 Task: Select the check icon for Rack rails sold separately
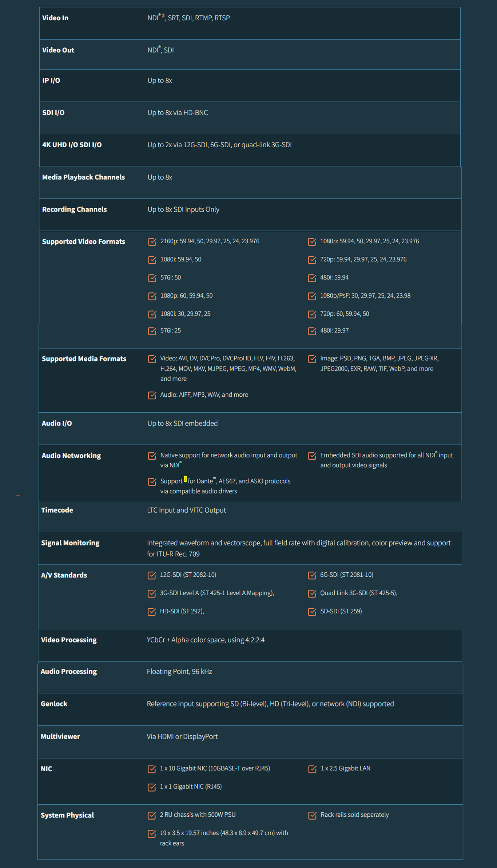click(312, 815)
